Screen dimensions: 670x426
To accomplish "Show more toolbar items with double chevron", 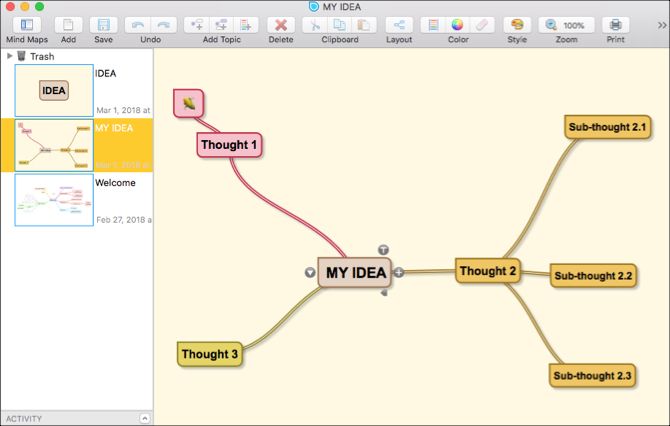I will click(x=661, y=25).
